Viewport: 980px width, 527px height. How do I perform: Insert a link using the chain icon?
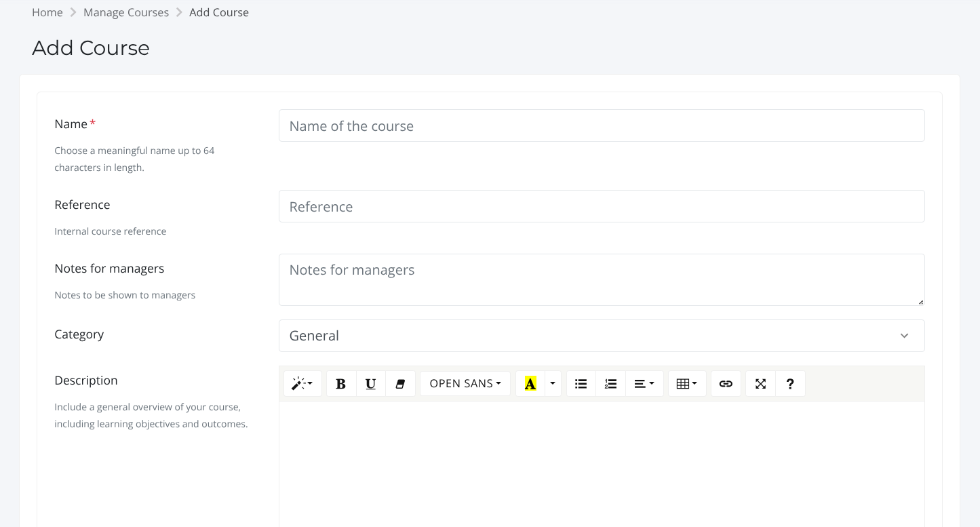pos(726,384)
